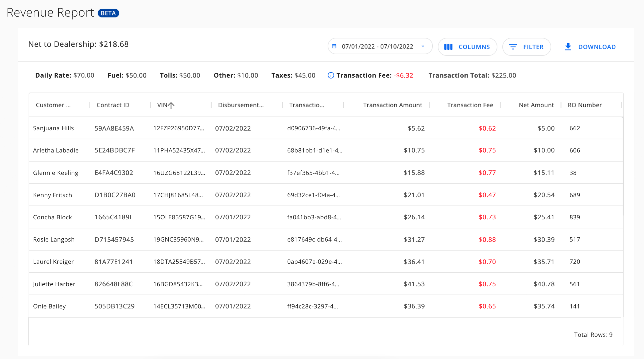This screenshot has width=644, height=359.
Task: Sort by Customer column header
Action: pyautogui.click(x=53, y=105)
